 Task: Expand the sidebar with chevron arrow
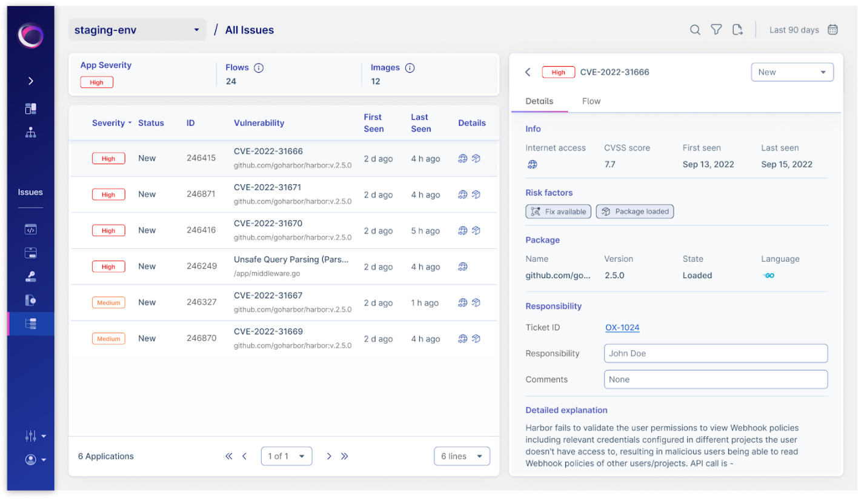[x=31, y=81]
